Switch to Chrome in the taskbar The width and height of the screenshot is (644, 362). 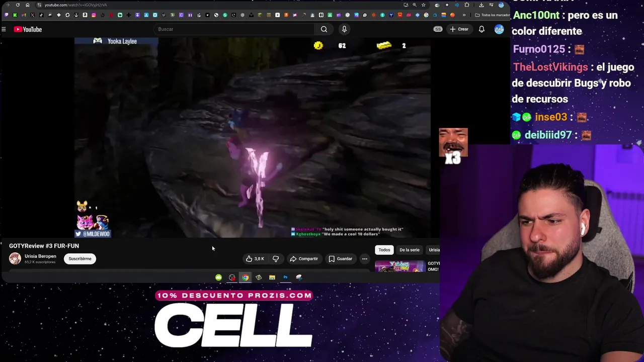tap(245, 278)
